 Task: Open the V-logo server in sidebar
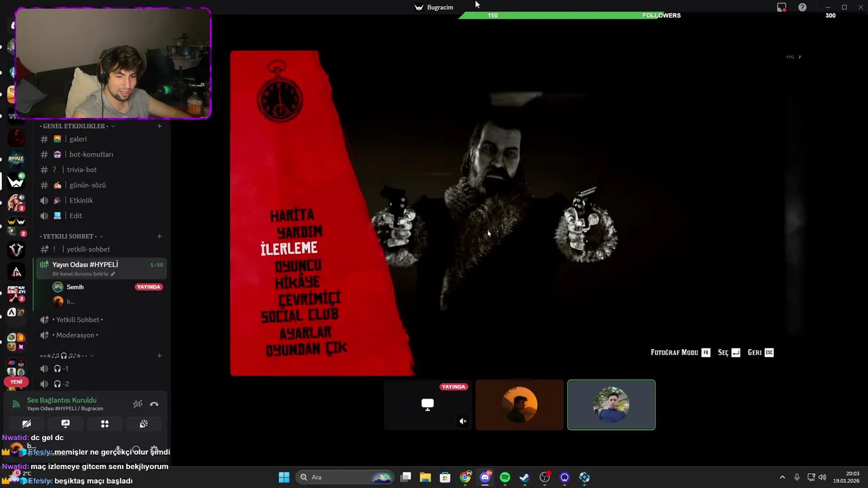(16, 249)
